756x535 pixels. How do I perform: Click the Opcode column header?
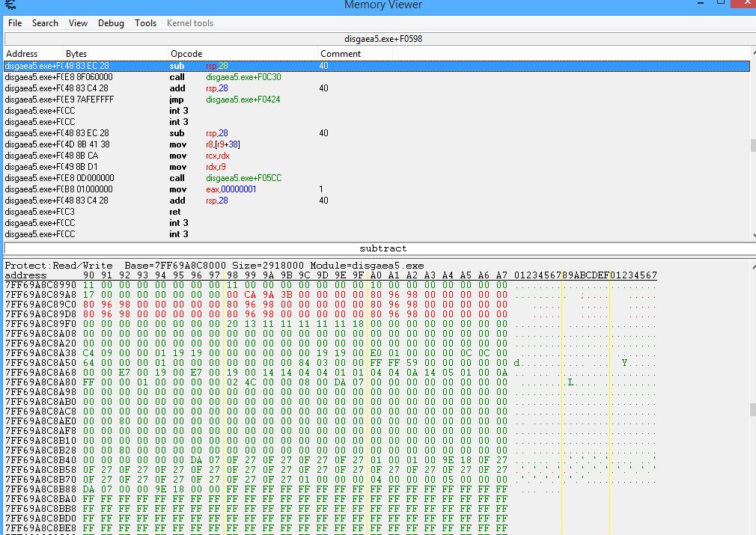(x=243, y=54)
